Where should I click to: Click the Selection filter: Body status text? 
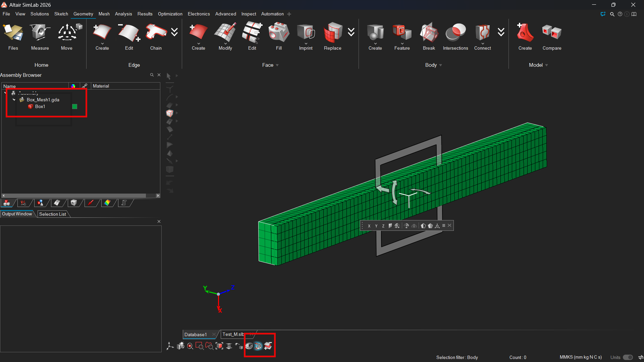click(457, 357)
